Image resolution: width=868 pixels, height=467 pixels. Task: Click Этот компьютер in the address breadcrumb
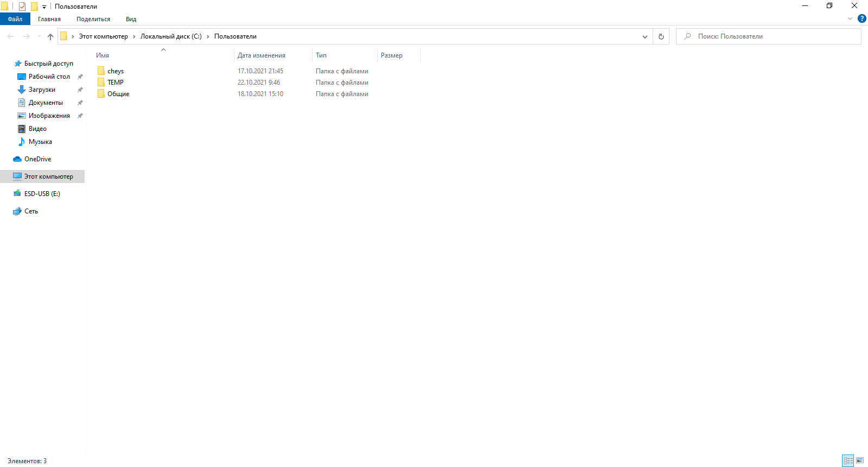[104, 36]
